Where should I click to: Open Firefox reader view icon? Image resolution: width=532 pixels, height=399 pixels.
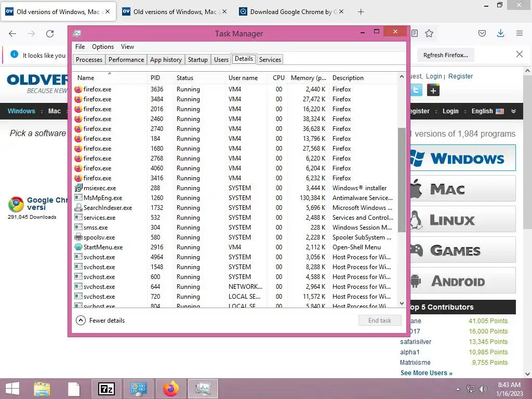point(415,33)
